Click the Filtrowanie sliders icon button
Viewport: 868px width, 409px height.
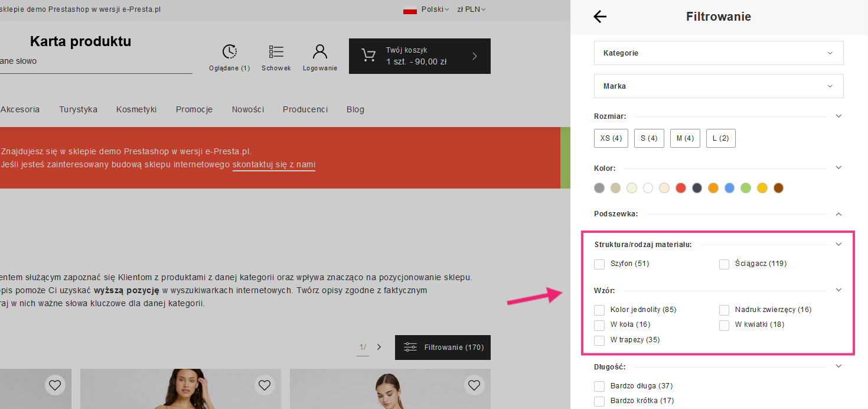410,348
